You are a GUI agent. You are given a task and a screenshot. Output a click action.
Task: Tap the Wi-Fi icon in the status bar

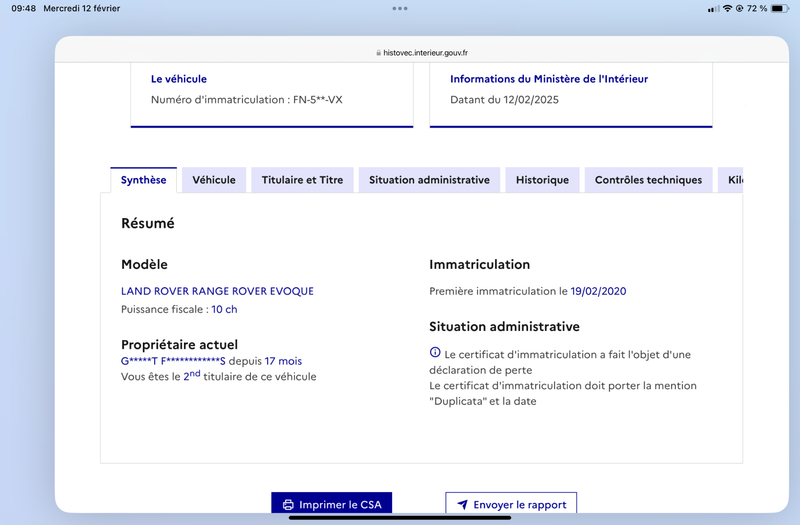pos(728,8)
